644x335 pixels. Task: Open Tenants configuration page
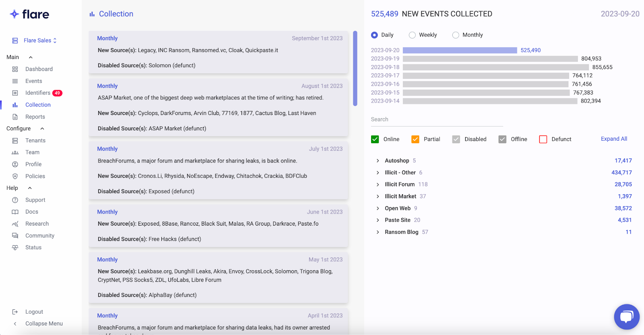click(x=35, y=141)
